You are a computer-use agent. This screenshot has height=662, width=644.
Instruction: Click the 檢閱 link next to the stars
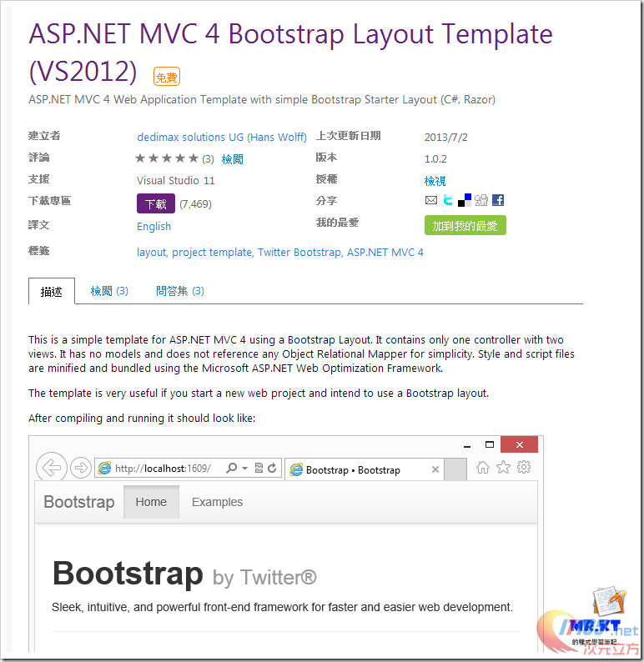(x=232, y=158)
